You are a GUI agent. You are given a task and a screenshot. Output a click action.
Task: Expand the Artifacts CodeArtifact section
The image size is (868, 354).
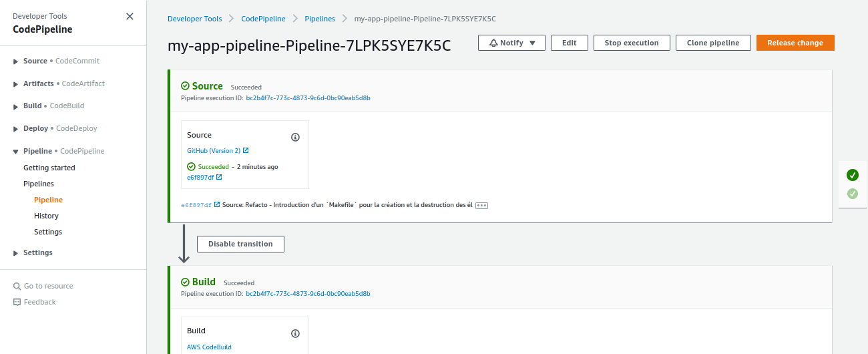point(15,84)
